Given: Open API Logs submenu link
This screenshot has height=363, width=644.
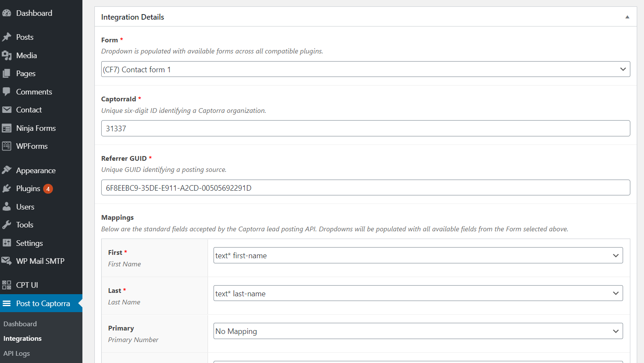Looking at the screenshot, I should (x=17, y=354).
